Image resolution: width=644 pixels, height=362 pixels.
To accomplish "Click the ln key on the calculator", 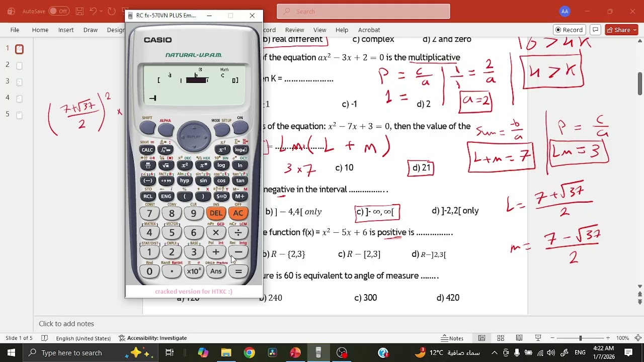I will click(240, 165).
